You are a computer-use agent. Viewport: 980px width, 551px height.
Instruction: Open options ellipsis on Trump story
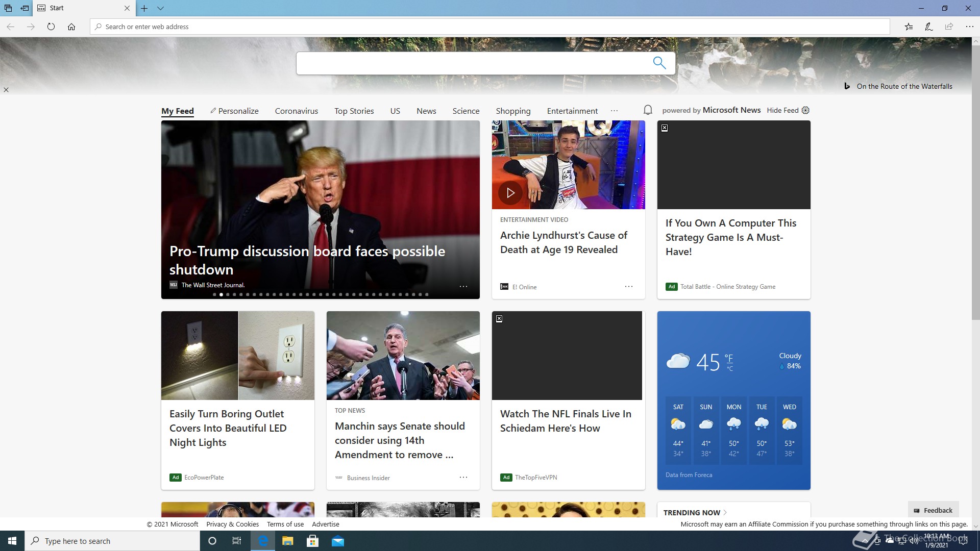(463, 286)
